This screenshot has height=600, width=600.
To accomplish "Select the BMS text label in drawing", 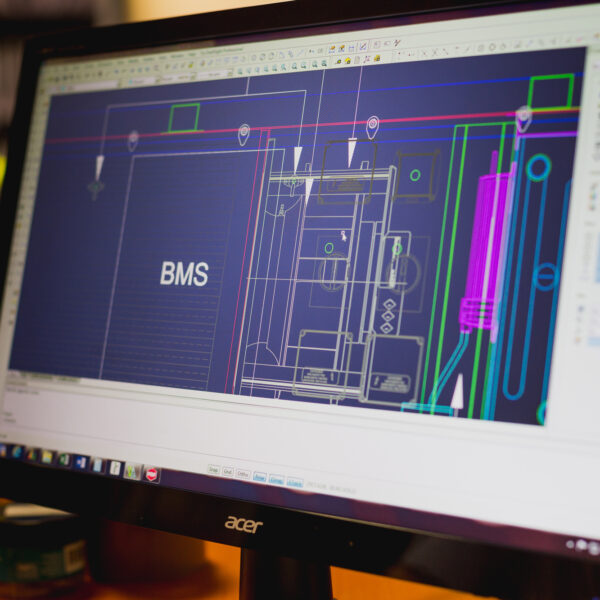I will [184, 274].
